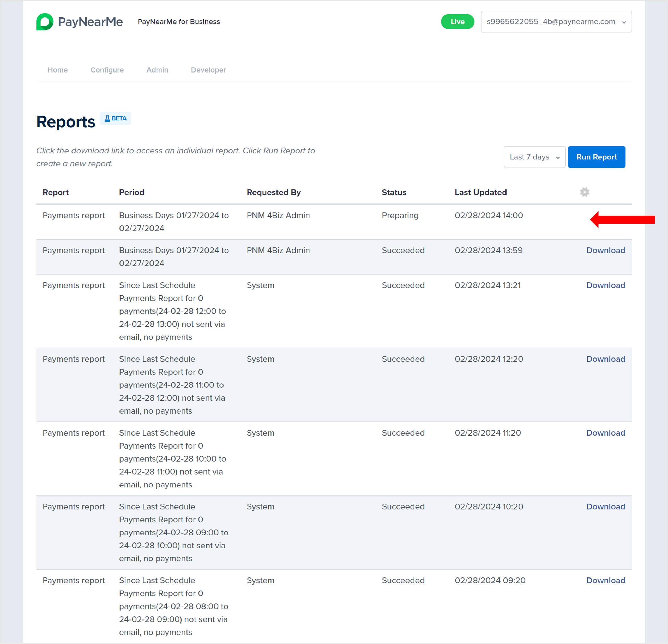Download the 13:59 payments report
Image resolution: width=668 pixels, height=644 pixels.
[605, 251]
